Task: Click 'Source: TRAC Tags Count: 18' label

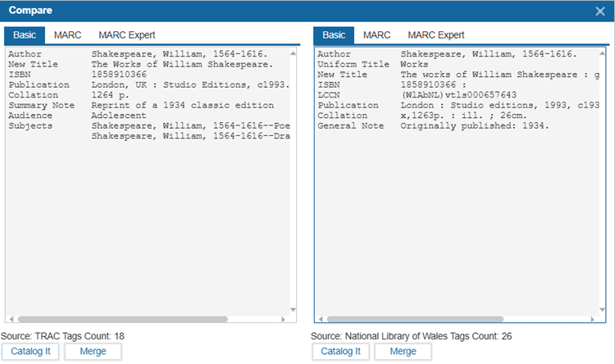Action: pyautogui.click(x=62, y=336)
